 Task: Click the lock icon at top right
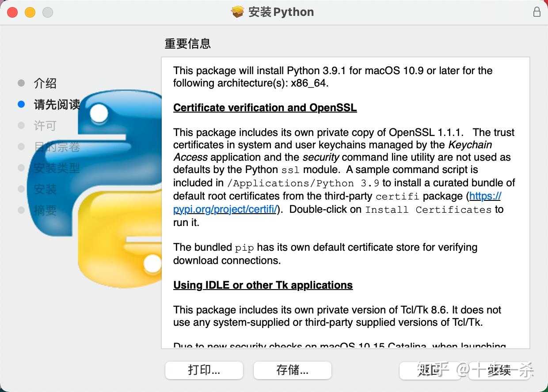tap(537, 12)
